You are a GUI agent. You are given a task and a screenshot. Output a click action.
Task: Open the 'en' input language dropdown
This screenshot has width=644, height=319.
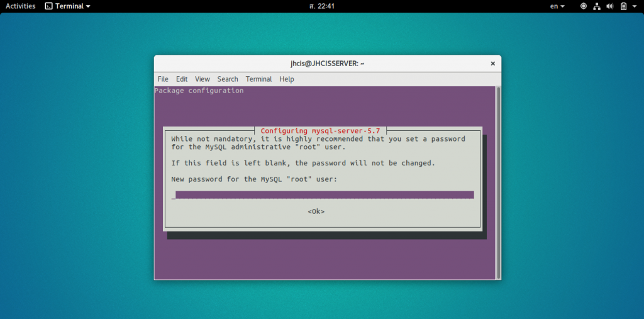[557, 6]
